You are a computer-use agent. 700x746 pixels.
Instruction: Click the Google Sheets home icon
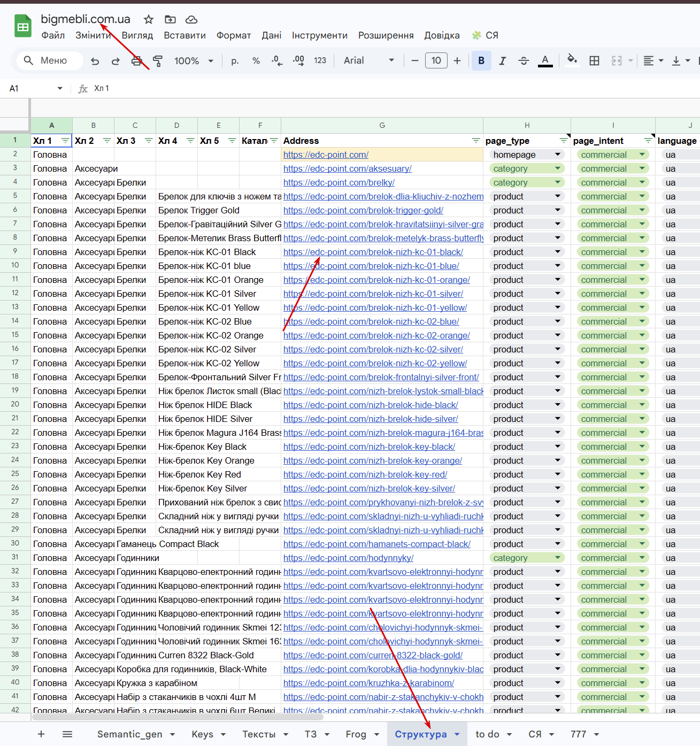[x=23, y=27]
